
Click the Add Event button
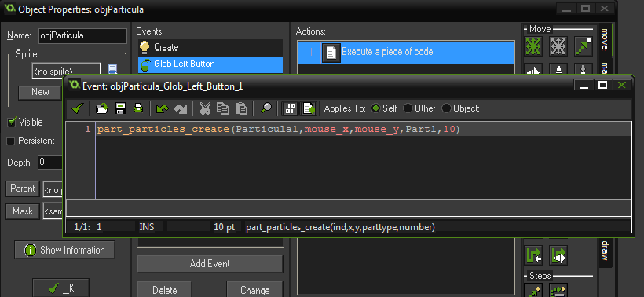click(210, 264)
